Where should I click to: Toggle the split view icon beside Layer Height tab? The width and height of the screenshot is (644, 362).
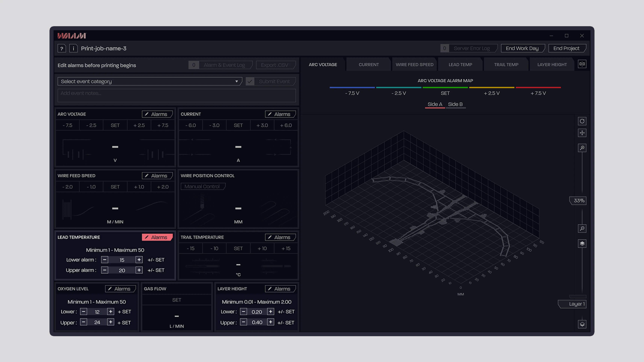[582, 64]
